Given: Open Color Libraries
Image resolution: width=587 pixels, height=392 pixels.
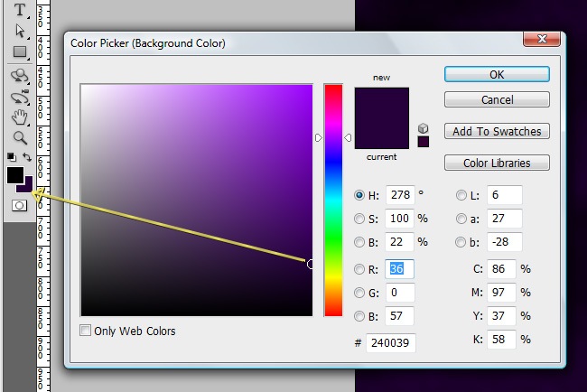Looking at the screenshot, I should [497, 163].
